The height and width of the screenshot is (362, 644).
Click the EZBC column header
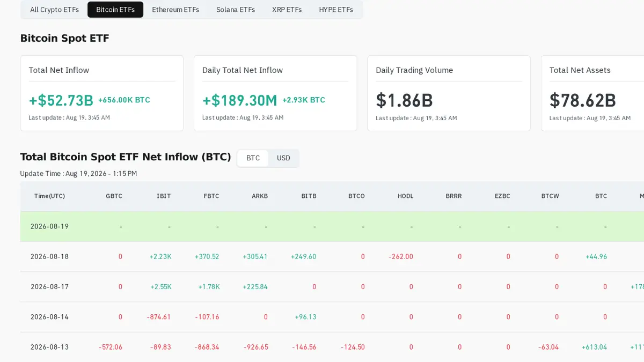pos(502,196)
